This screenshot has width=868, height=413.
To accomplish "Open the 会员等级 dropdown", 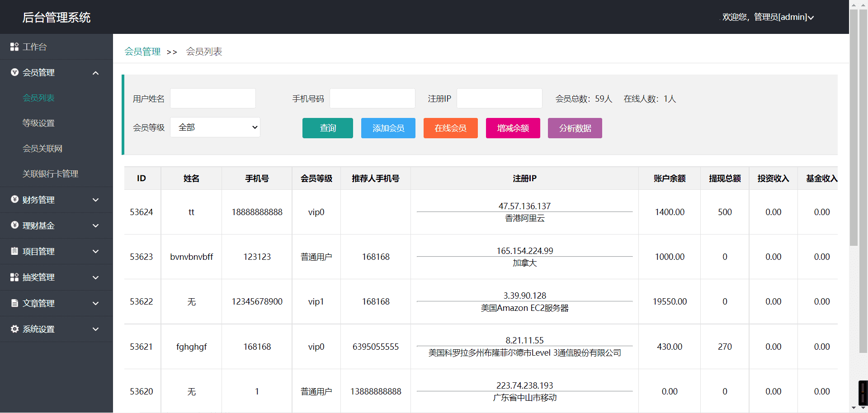I will pyautogui.click(x=215, y=127).
